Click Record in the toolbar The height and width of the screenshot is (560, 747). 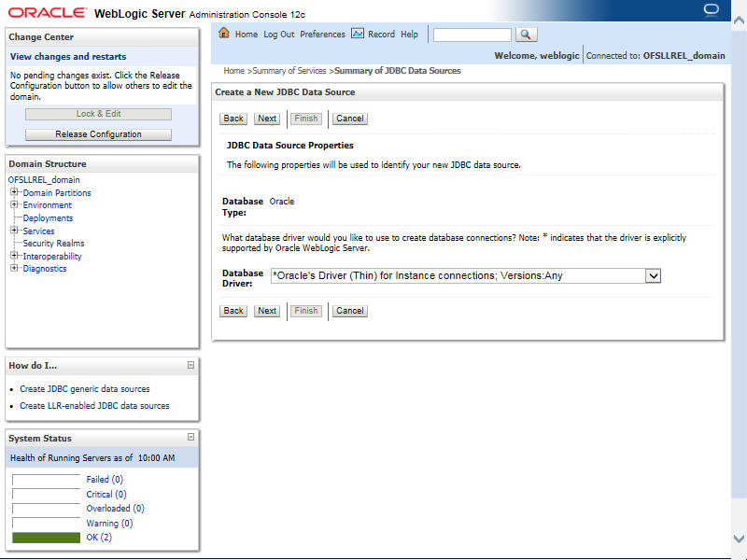click(x=381, y=35)
